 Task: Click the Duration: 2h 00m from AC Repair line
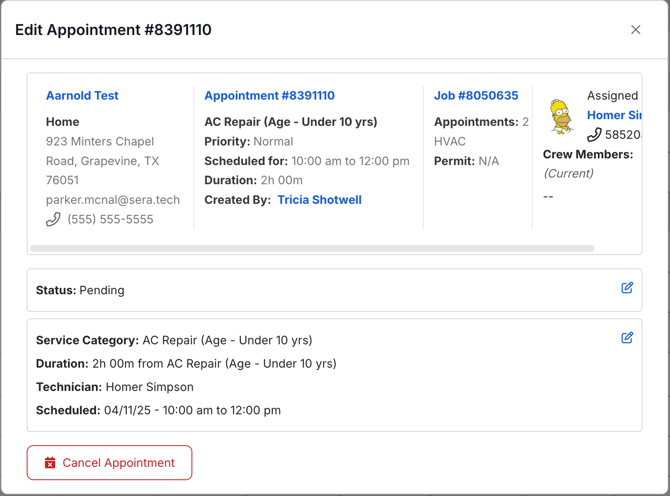click(186, 364)
